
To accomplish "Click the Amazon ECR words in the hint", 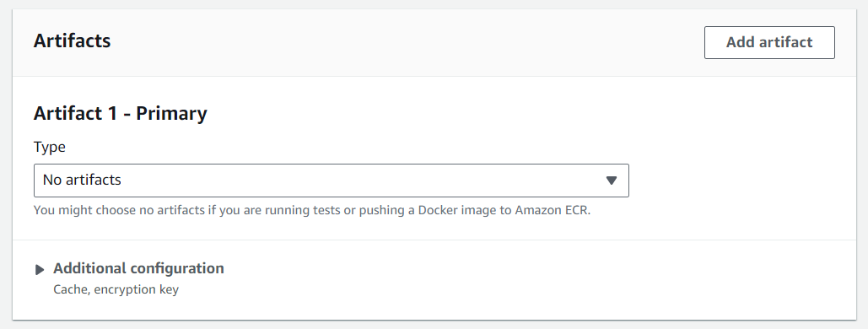I will [x=553, y=210].
